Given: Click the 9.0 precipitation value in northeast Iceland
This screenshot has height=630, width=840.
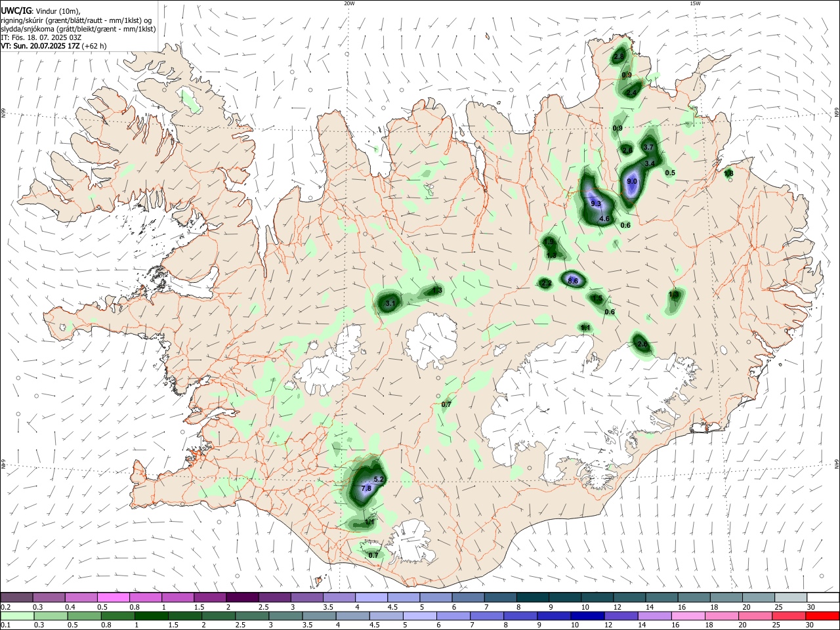Looking at the screenshot, I should point(632,182).
